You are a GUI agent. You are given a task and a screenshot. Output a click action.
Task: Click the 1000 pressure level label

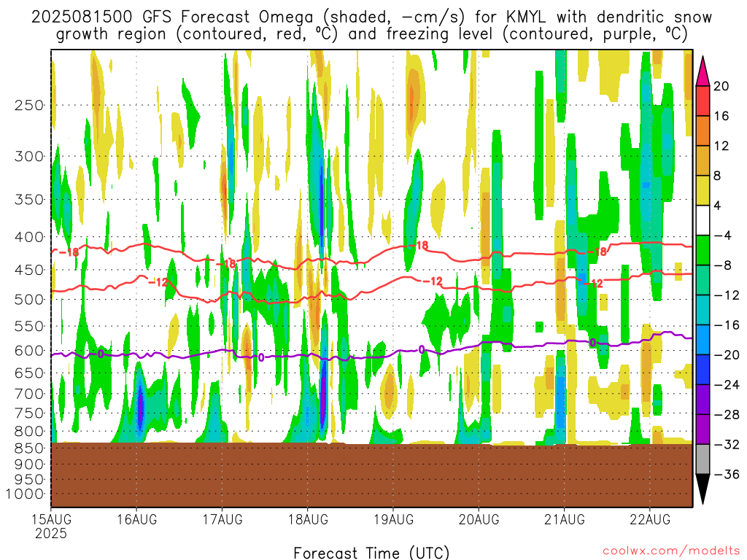pos(25,494)
